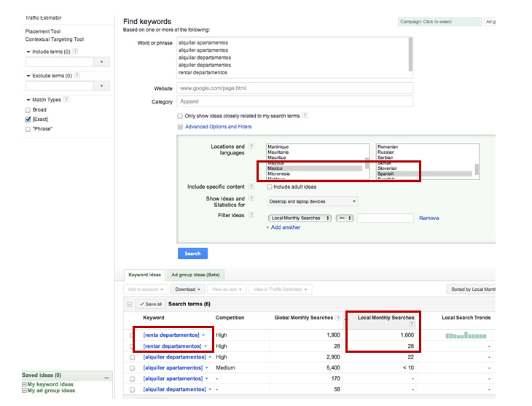Image resolution: width=532 pixels, height=406 pixels.
Task: Focus the Website input field
Action: pos(294,88)
